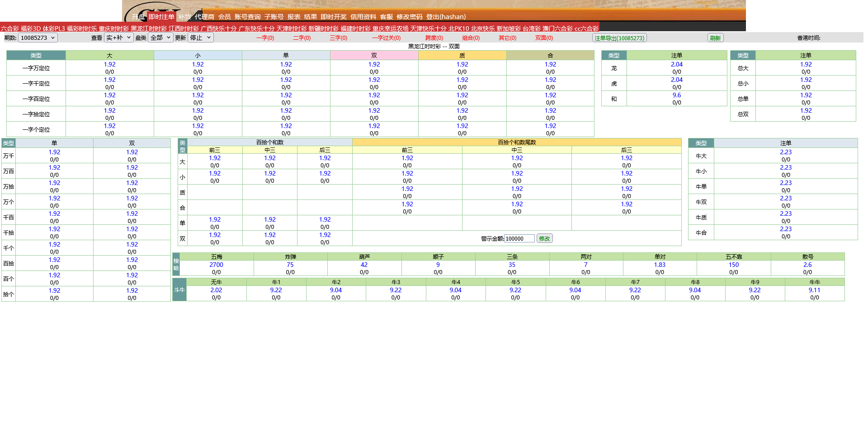Switch to the 广西快乐十分 lottery tab
868x432 pixels.
[x=219, y=28]
